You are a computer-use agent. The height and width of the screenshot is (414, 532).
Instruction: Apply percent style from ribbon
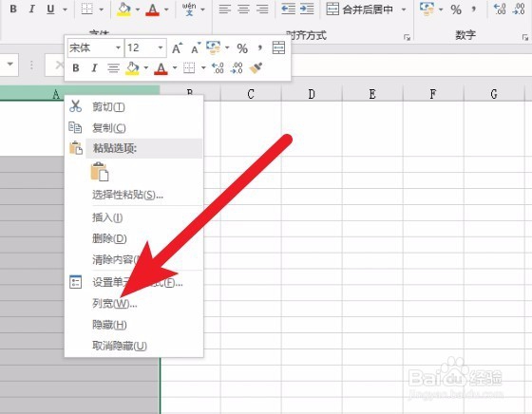click(x=456, y=9)
